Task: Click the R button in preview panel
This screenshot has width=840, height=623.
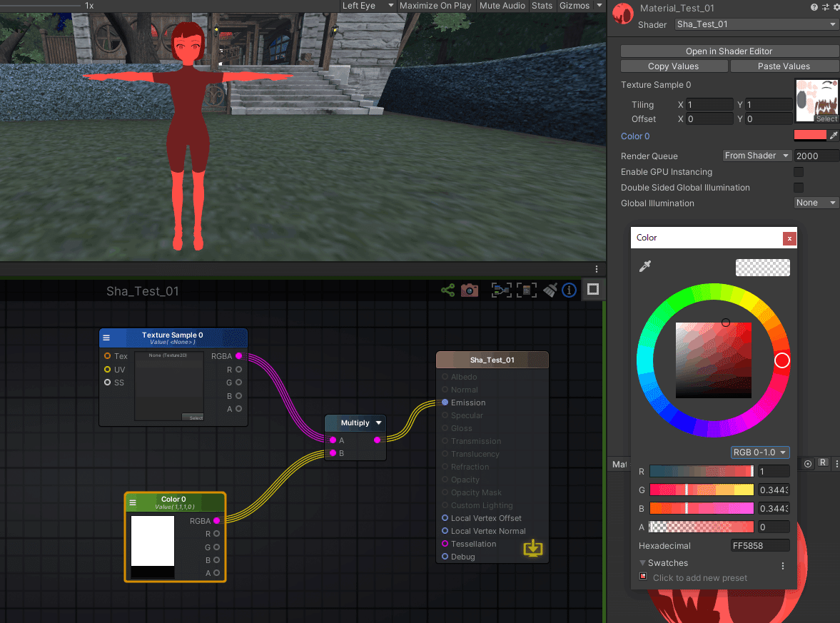Action: click(x=823, y=463)
